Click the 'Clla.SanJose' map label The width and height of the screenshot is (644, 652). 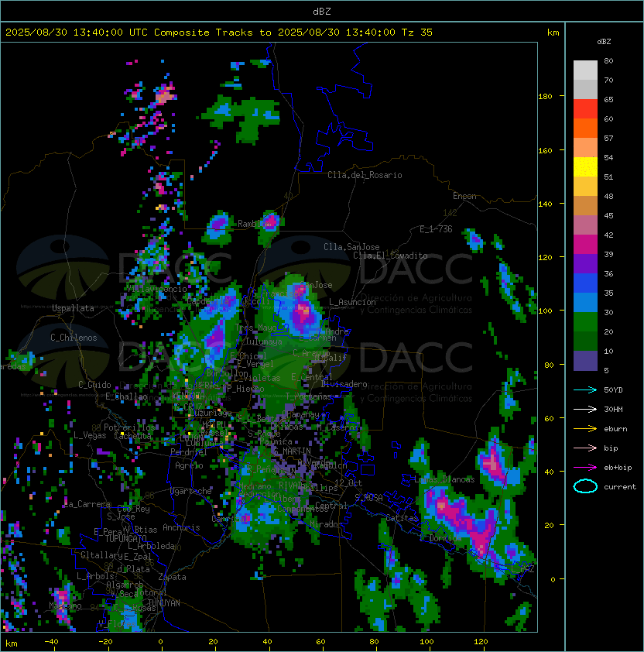pos(351,247)
